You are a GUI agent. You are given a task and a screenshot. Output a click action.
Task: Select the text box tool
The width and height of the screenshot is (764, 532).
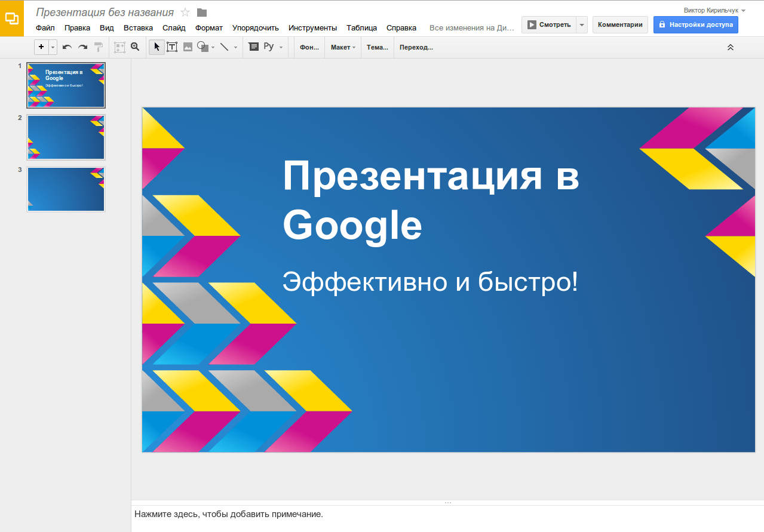172,47
